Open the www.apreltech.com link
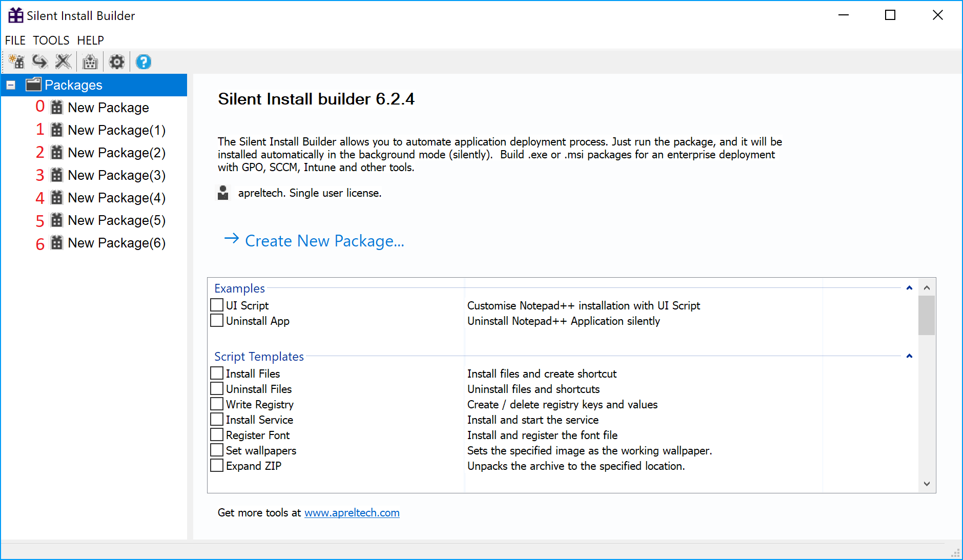The width and height of the screenshot is (963, 560). coord(352,513)
